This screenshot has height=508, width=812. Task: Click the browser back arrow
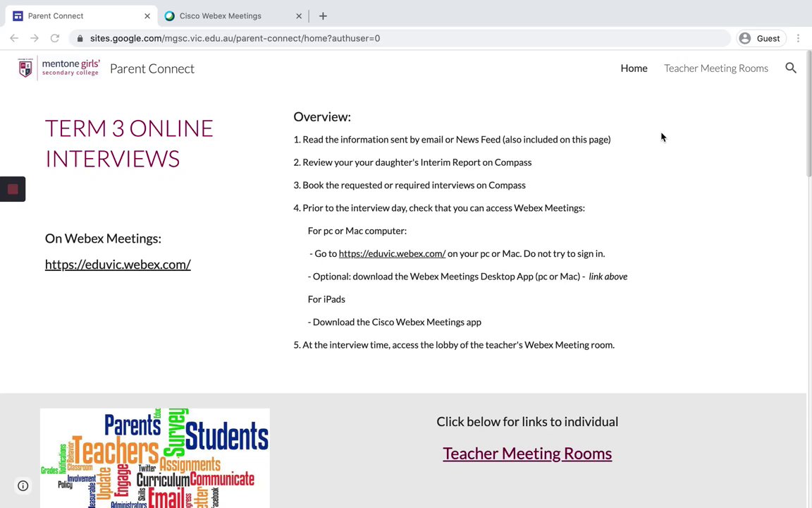(14, 38)
